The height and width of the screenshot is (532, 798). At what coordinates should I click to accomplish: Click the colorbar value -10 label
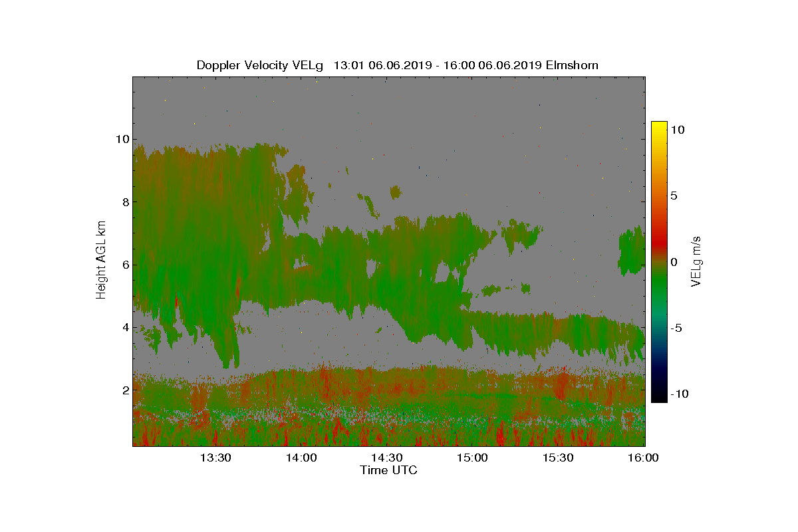coord(680,394)
